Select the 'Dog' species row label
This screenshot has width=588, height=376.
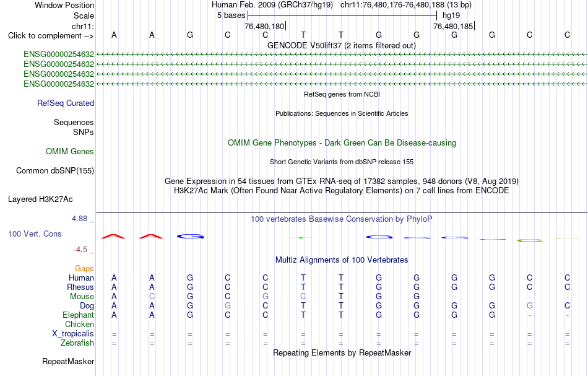87,306
